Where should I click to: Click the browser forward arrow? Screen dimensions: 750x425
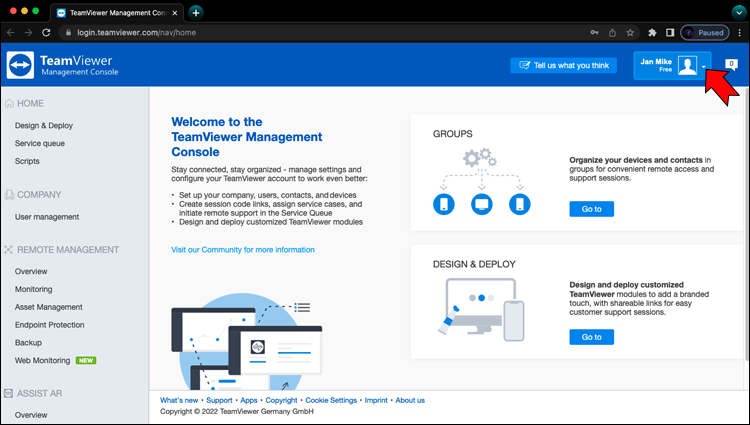(28, 33)
